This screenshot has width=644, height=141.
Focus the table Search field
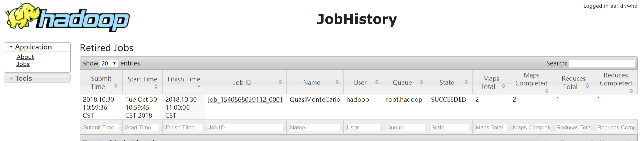pos(602,63)
